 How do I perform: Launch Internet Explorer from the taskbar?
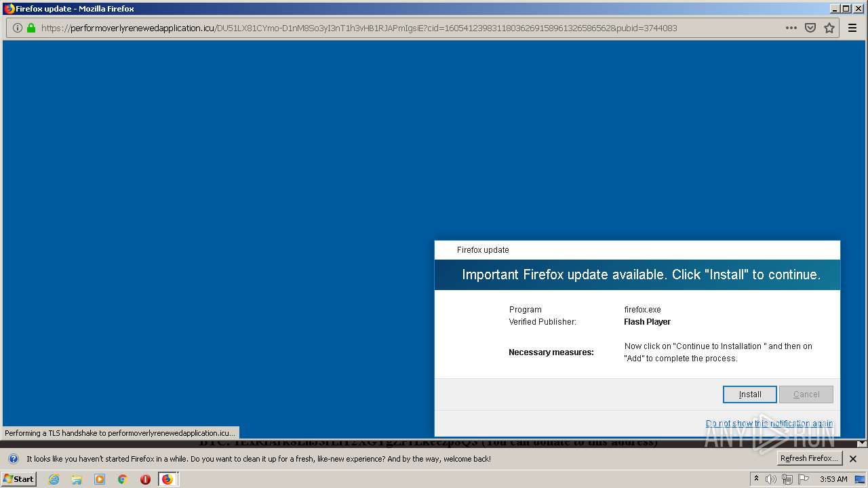pos(54,479)
